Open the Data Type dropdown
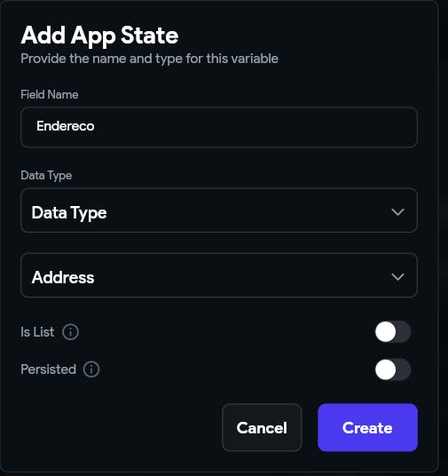Image resolution: width=448 pixels, height=476 pixels. (219, 210)
